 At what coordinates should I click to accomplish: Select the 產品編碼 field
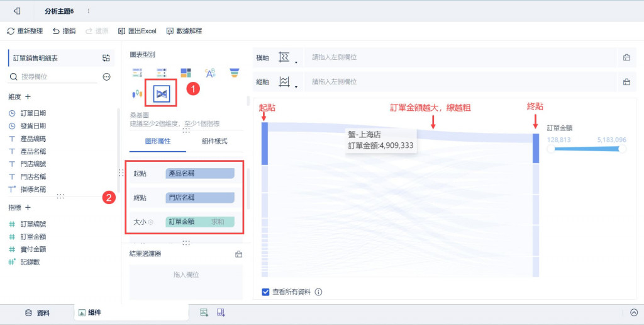click(33, 139)
